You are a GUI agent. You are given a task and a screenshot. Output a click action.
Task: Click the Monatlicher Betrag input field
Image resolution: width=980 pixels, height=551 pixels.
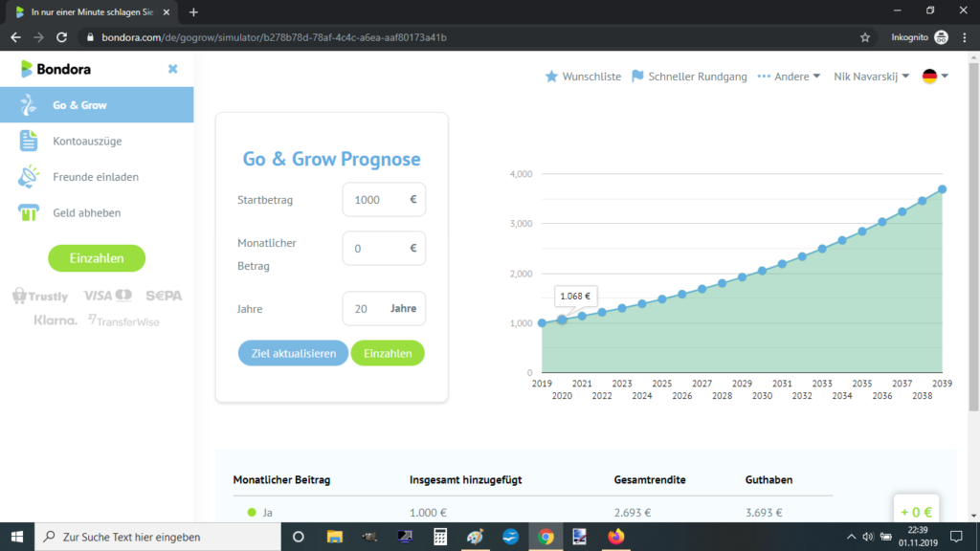[x=384, y=248]
